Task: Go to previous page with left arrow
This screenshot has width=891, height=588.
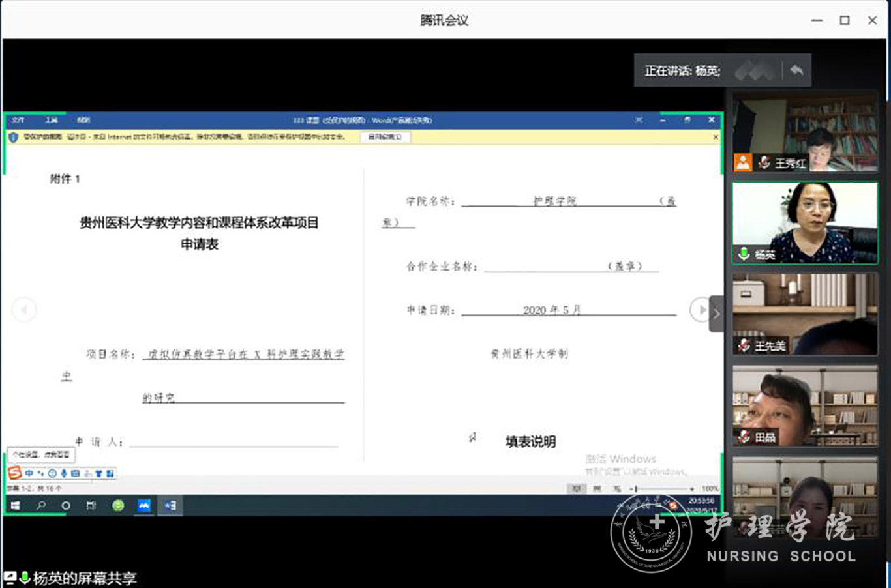Action: (24, 309)
